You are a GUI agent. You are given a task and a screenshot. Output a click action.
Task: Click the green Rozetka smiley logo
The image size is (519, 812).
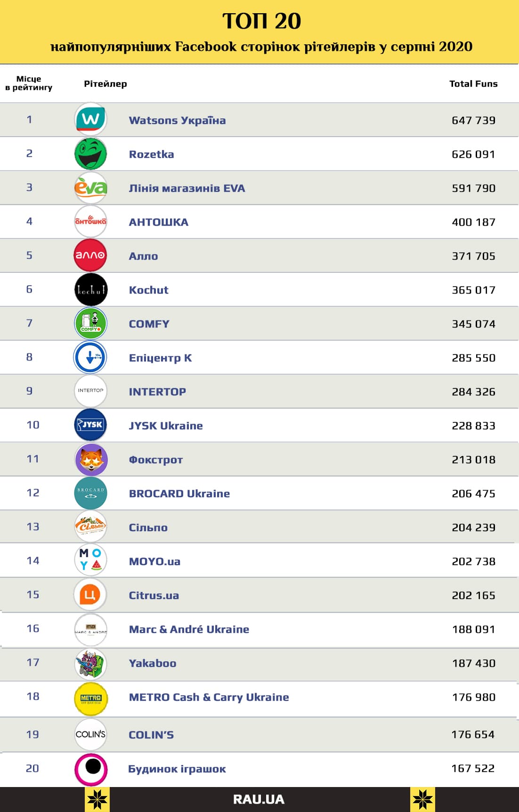tap(90, 154)
